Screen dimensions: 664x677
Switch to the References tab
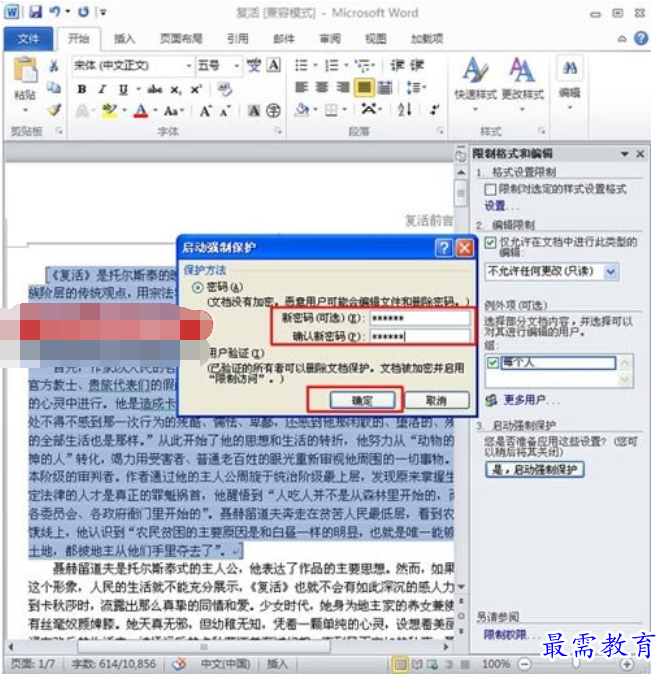(x=237, y=39)
